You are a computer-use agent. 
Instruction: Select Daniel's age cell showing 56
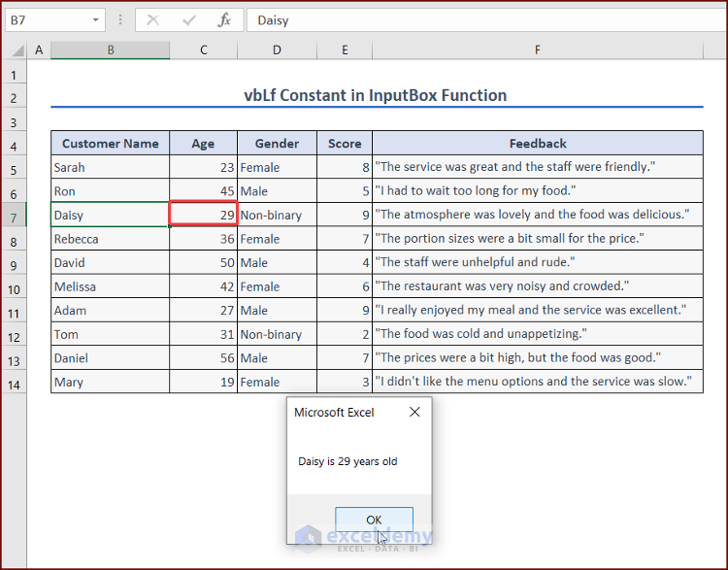pos(204,357)
